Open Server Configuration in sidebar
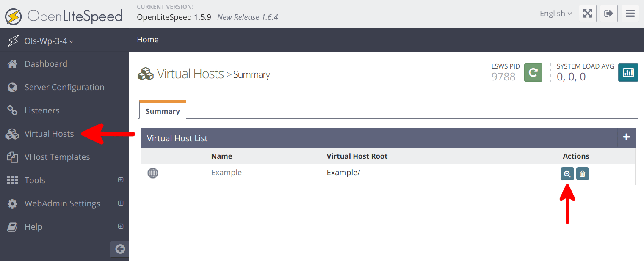Screen dimensions: 644x261 (64, 87)
